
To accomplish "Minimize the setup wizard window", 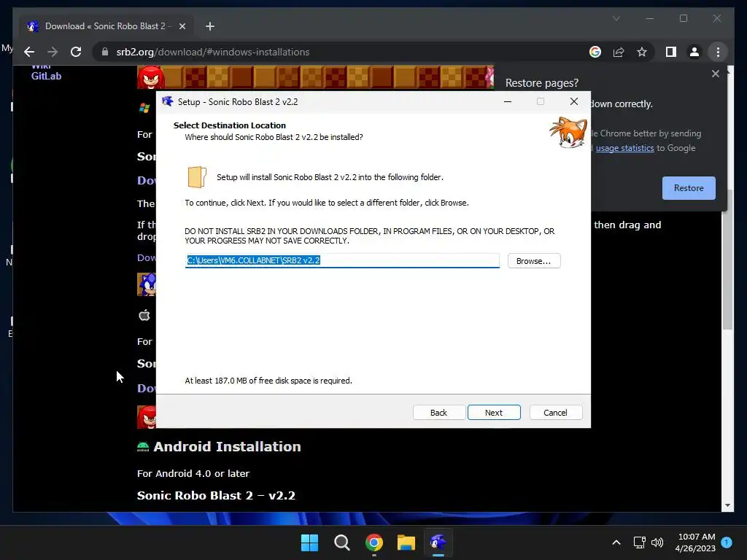I will point(508,101).
